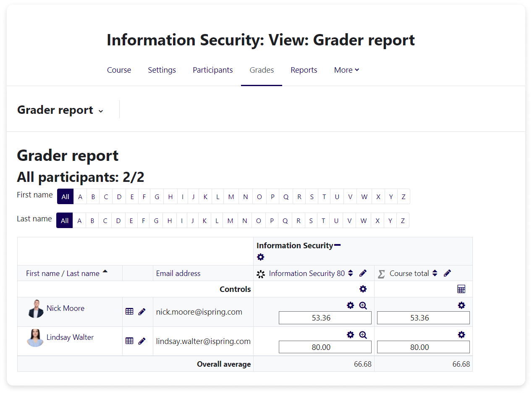This screenshot has width=532, height=394.
Task: Filter Last name by letter W
Action: (x=364, y=221)
